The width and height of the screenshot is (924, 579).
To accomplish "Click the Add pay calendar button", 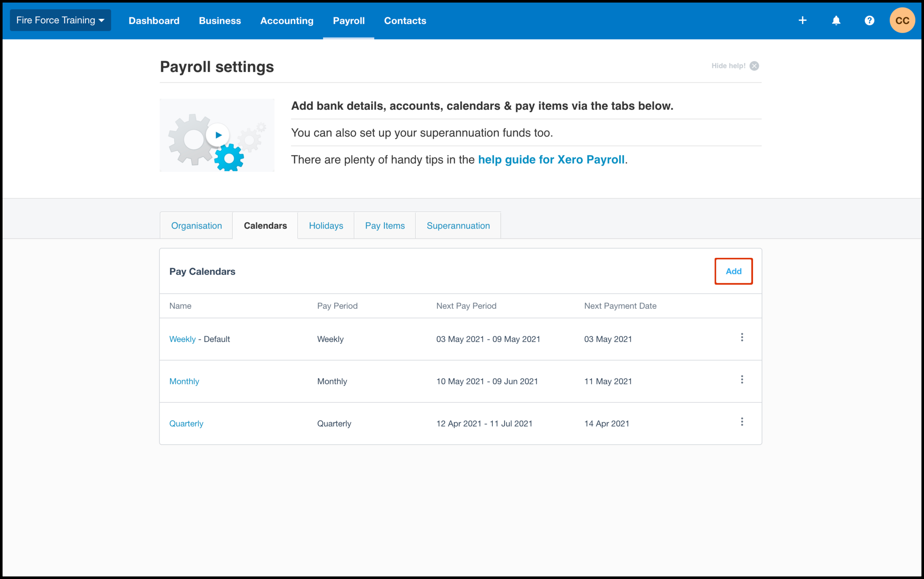I will click(x=733, y=271).
